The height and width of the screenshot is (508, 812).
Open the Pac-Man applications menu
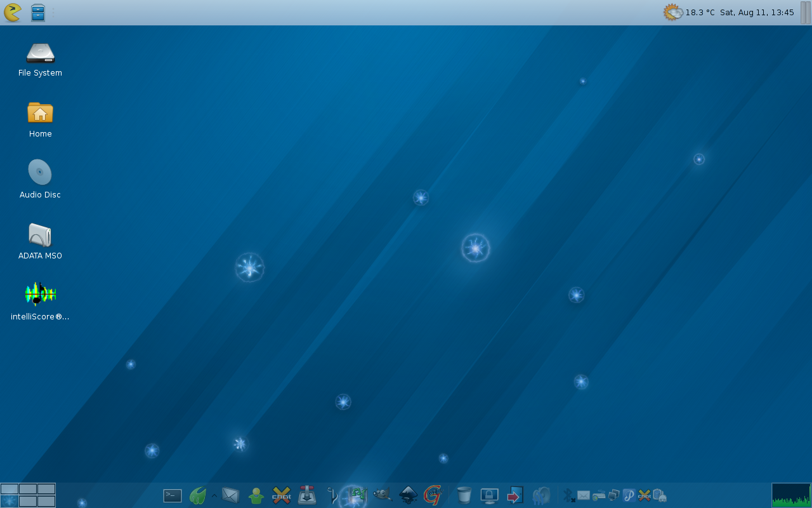click(x=12, y=12)
